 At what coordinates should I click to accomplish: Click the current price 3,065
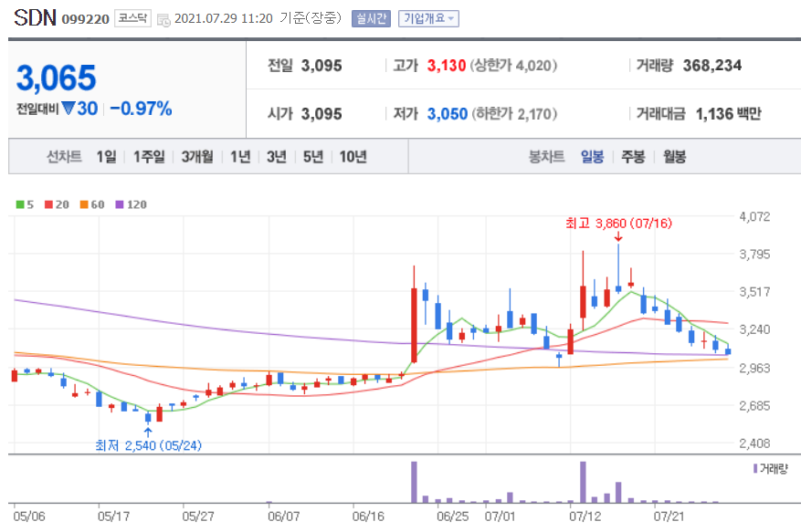tap(57, 78)
